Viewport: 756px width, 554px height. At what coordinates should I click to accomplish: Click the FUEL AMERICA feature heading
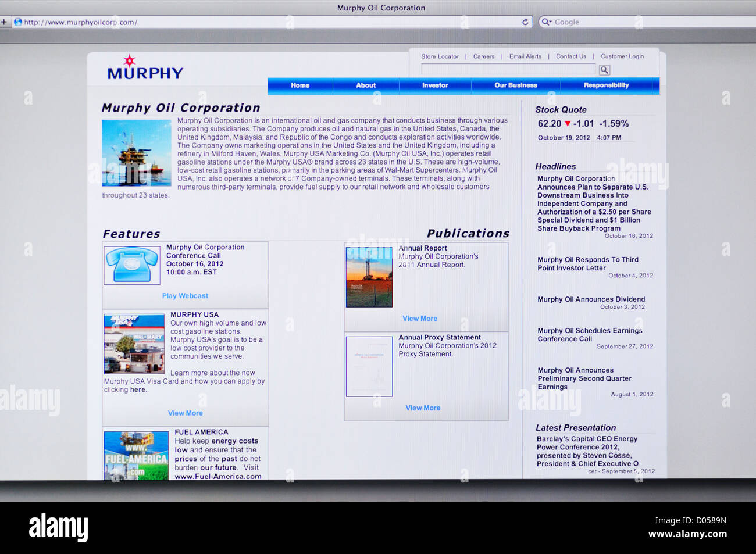[x=201, y=433]
